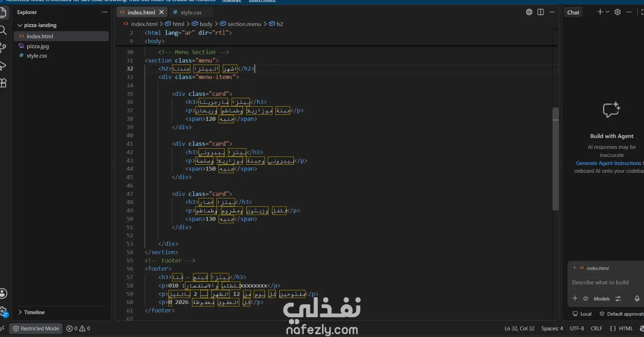Open the Run and Debug view
644x337 pixels.
(3, 66)
